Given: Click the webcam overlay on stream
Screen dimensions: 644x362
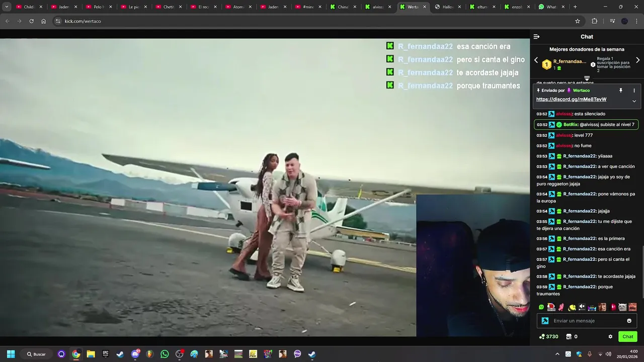Looking at the screenshot, I should 473,265.
